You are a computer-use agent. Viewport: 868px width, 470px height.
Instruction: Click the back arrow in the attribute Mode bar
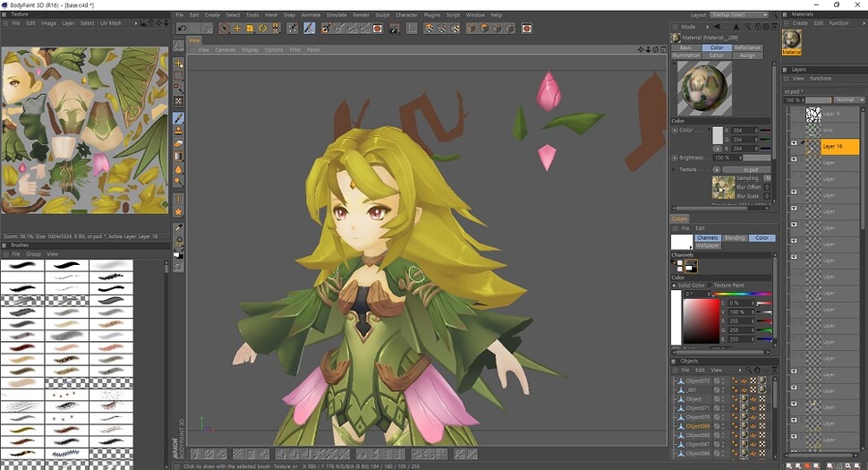pos(718,27)
